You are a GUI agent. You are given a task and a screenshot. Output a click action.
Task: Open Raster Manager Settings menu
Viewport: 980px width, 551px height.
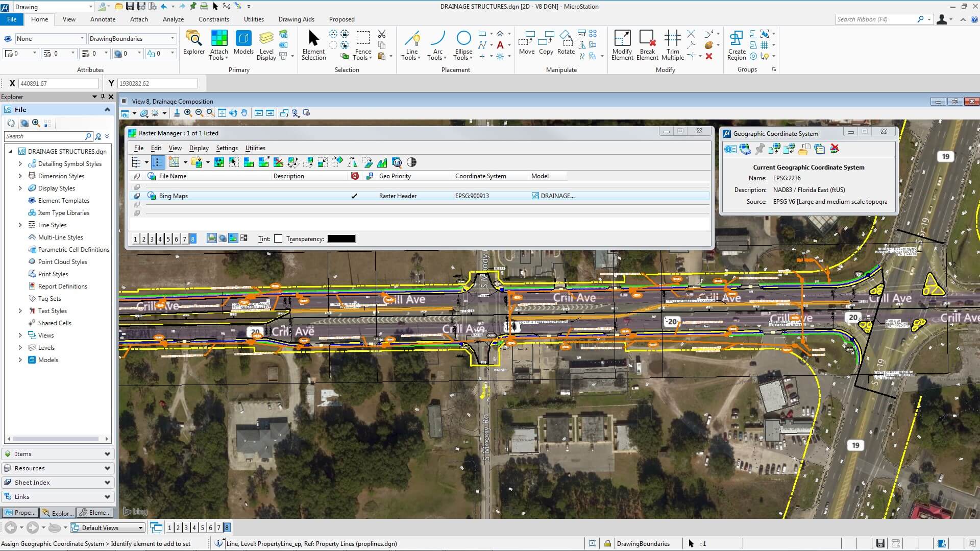tap(227, 148)
